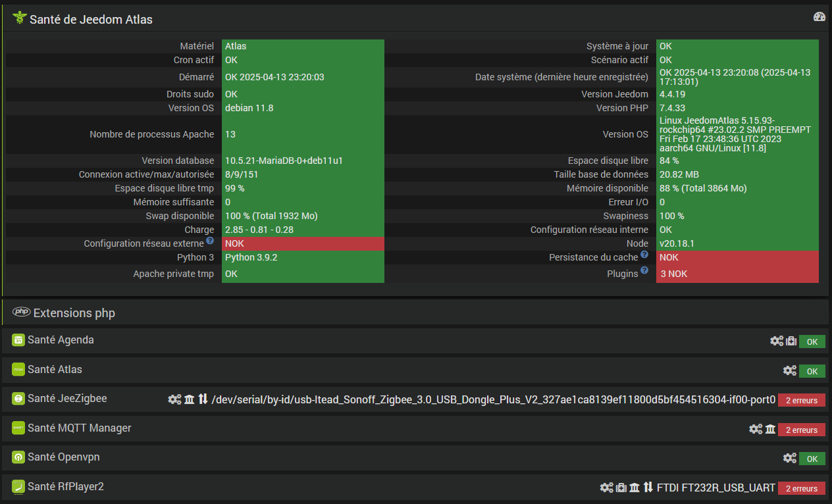Click the 2 erreurs badge for RfPlayer2

(x=801, y=488)
